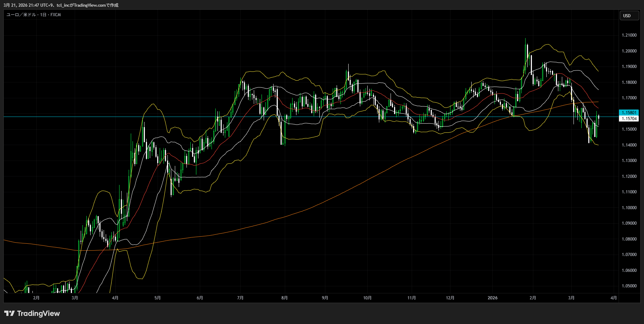Click the TradingView logo icon
644x324 pixels.
click(x=10, y=313)
